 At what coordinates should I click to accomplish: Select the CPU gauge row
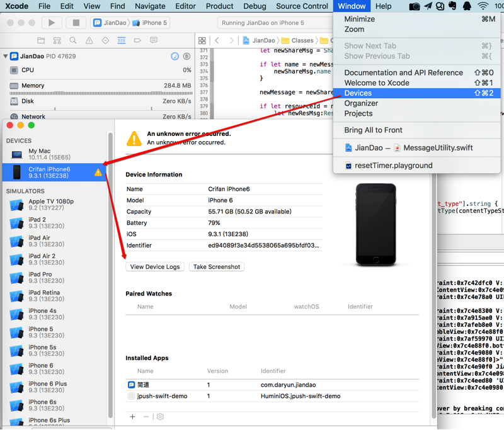[101, 70]
